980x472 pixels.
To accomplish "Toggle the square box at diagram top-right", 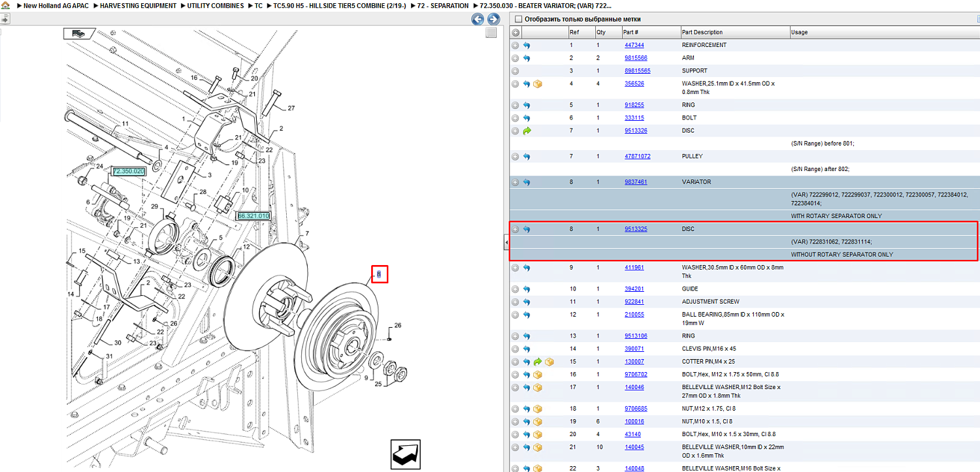I will point(491,34).
